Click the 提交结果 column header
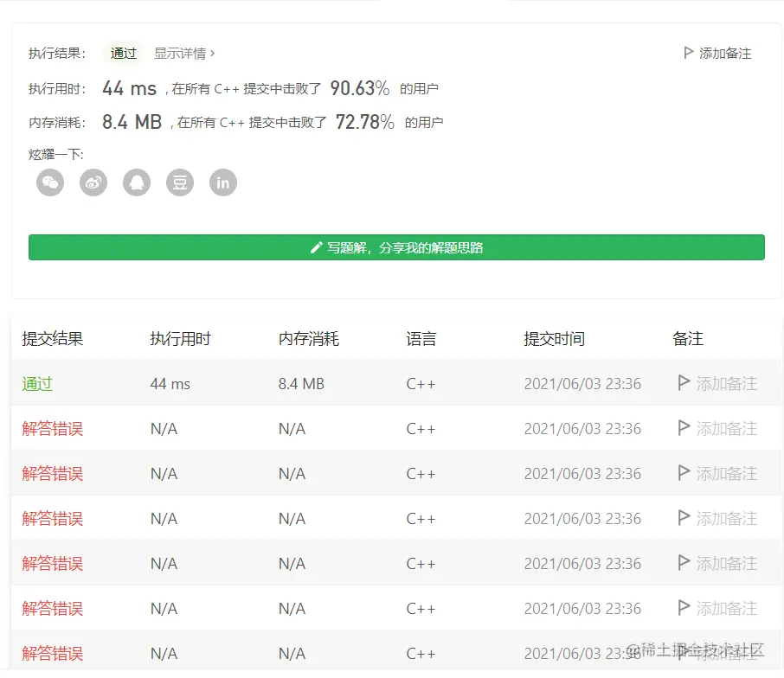Screen dimensions: 784x678 pos(53,339)
